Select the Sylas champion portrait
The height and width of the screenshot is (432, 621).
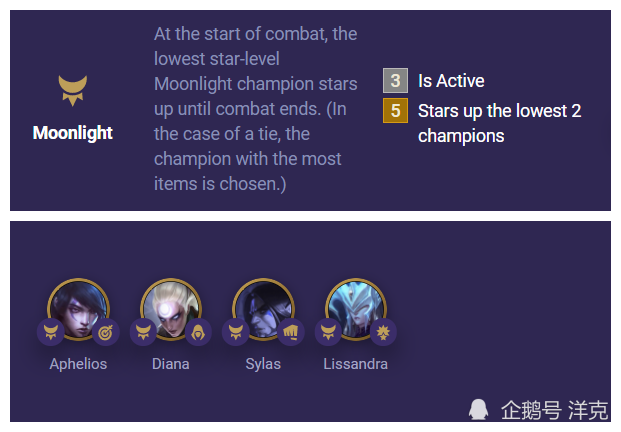click(x=263, y=310)
